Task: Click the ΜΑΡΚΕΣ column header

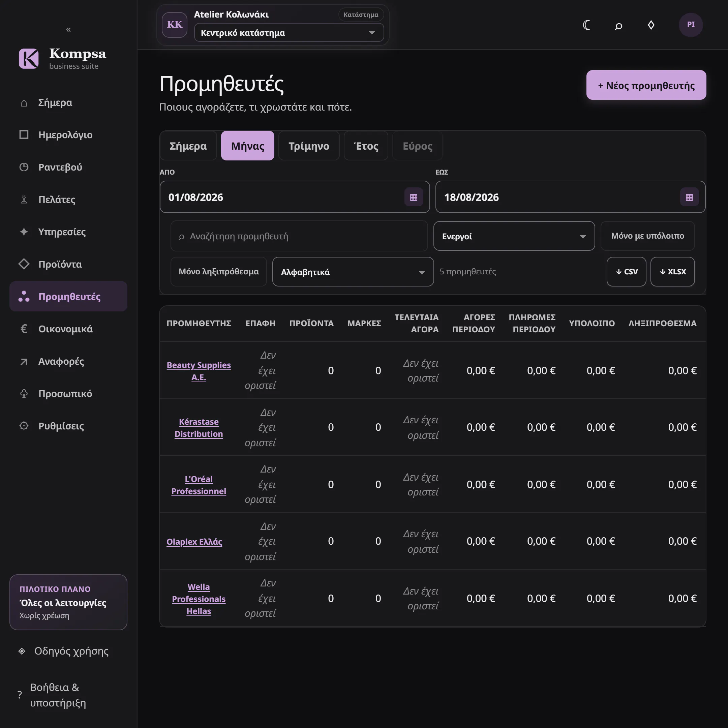Action: coord(364,323)
